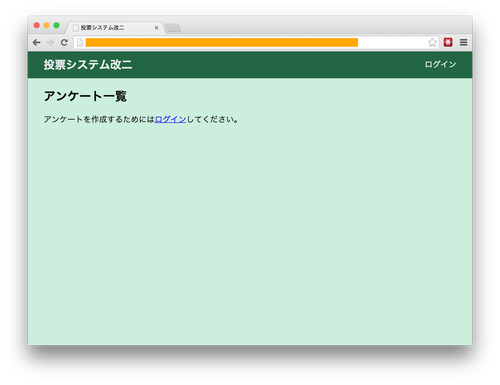Open a new tab with the blank tab button

173,28
